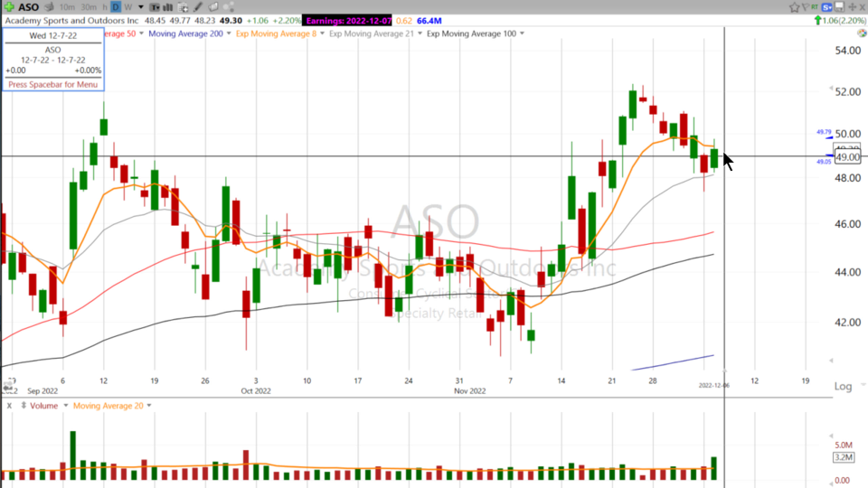This screenshot has height=488, width=868.
Task: Open Exp Moving Average 21 dropdown arrow
Action: point(420,33)
